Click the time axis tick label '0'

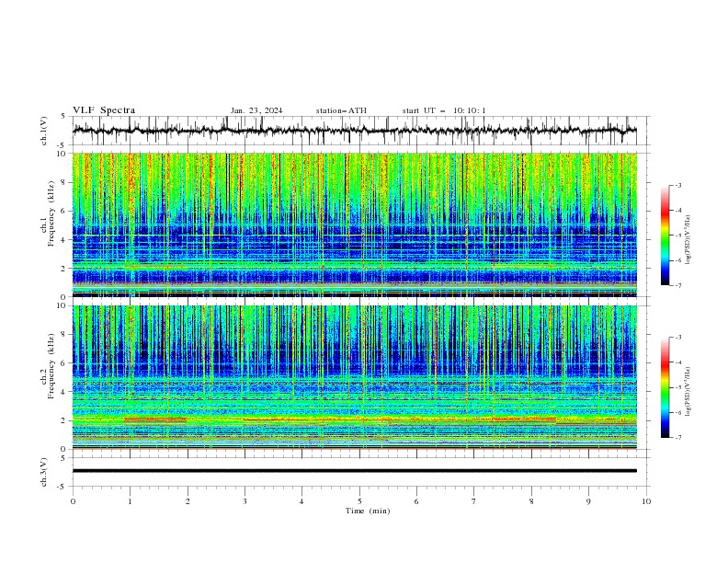click(73, 501)
